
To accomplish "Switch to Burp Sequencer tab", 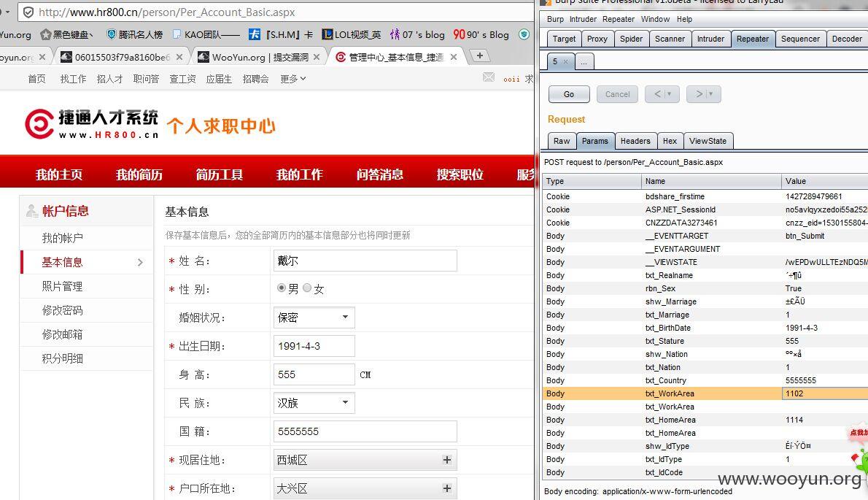I will [800, 39].
